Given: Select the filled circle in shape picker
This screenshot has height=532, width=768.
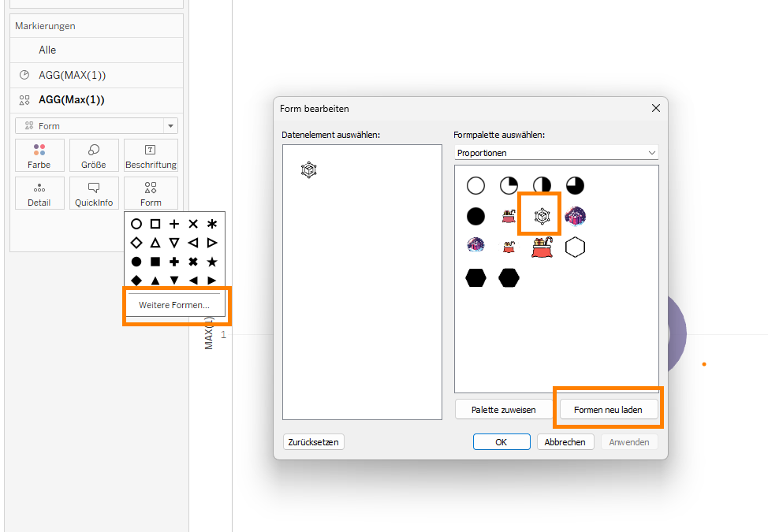Looking at the screenshot, I should pyautogui.click(x=136, y=262).
